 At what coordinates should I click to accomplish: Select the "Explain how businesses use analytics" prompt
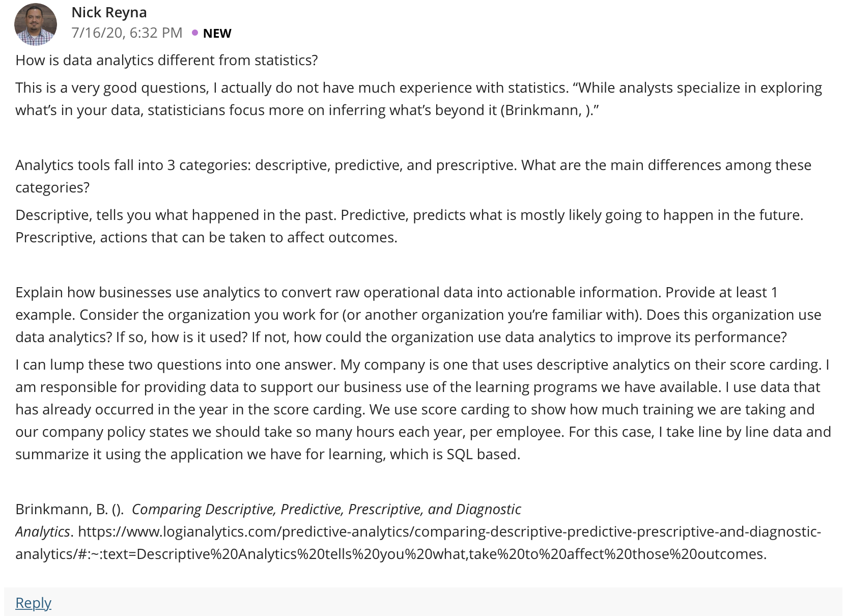pos(418,315)
